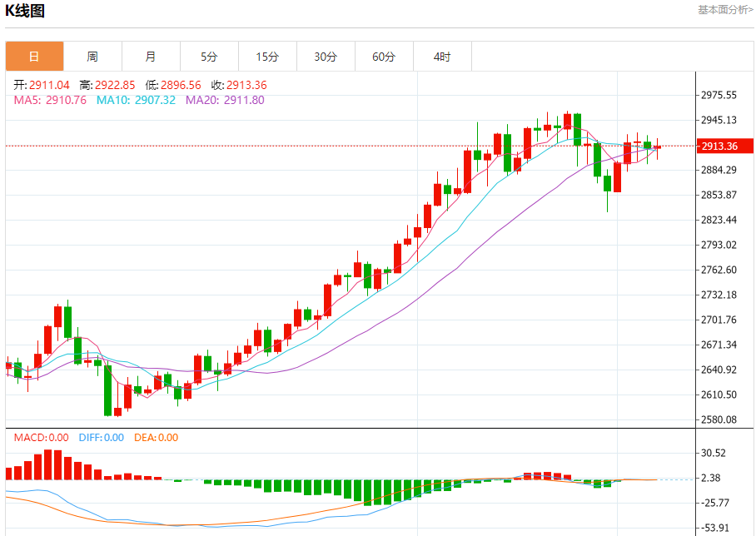Image resolution: width=756 pixels, height=536 pixels.
Task: Click the MA10 indicator value label
Action: (x=136, y=100)
